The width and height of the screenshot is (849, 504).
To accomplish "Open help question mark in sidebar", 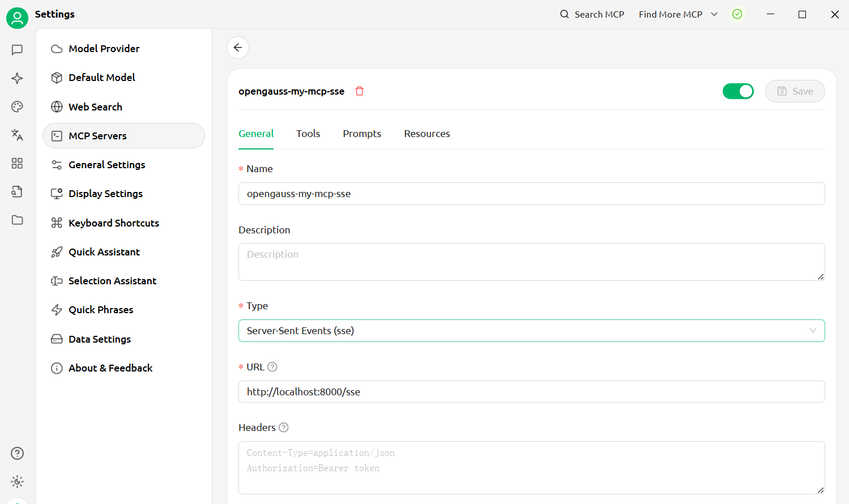I will click(x=17, y=453).
